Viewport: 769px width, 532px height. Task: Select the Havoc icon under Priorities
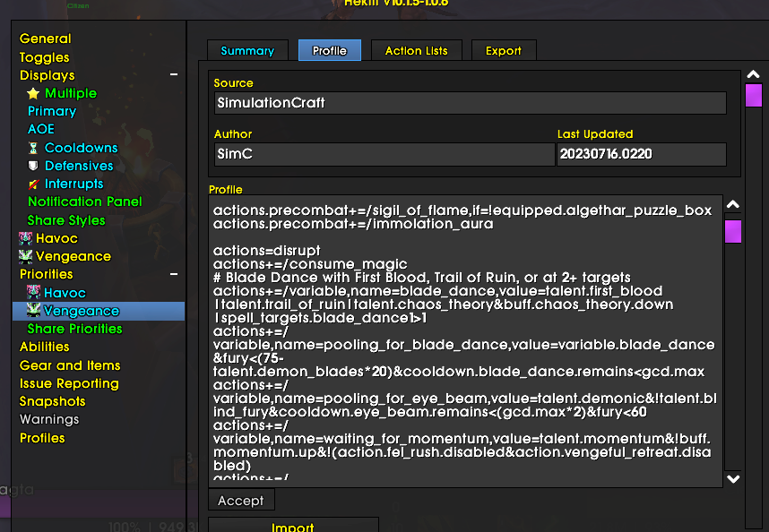(x=34, y=293)
